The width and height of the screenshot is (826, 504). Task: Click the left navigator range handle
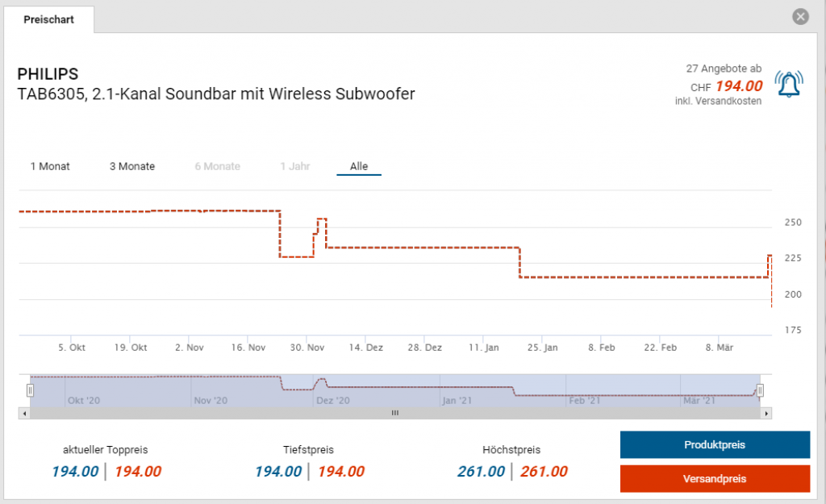(x=30, y=390)
